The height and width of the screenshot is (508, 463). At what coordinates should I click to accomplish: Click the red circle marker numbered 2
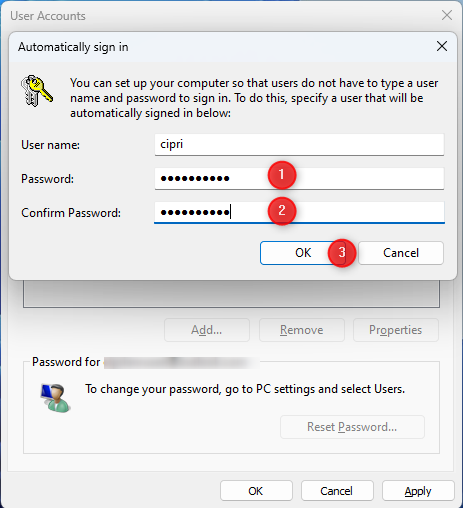[282, 211]
